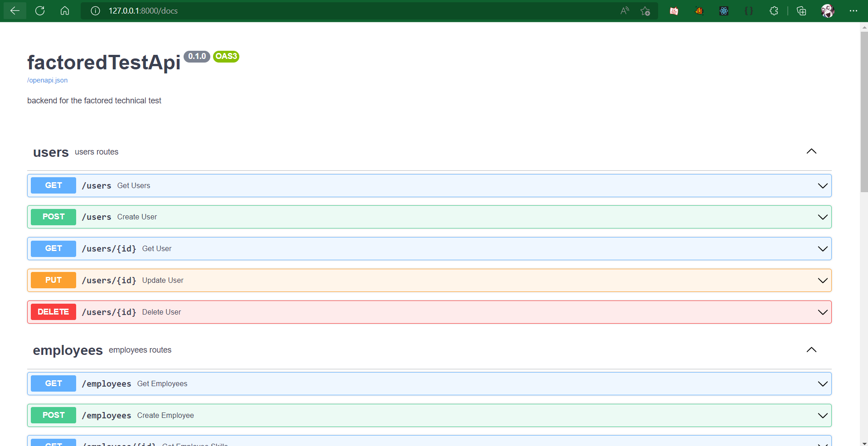
Task: Open the /openapi.json link
Action: click(47, 80)
